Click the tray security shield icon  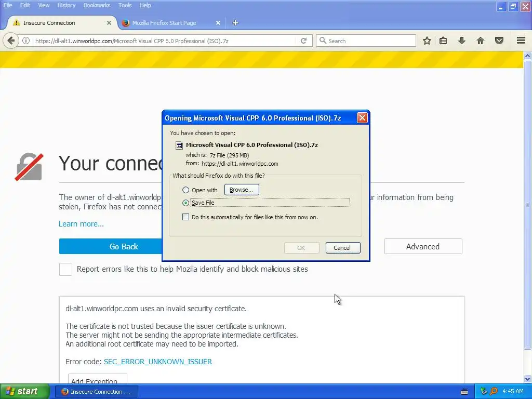pos(484,392)
